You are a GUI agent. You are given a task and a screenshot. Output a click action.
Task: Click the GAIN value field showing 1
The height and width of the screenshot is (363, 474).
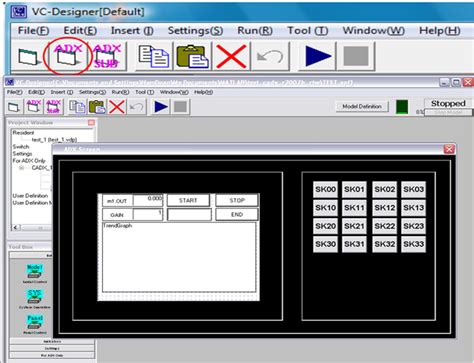point(148,215)
